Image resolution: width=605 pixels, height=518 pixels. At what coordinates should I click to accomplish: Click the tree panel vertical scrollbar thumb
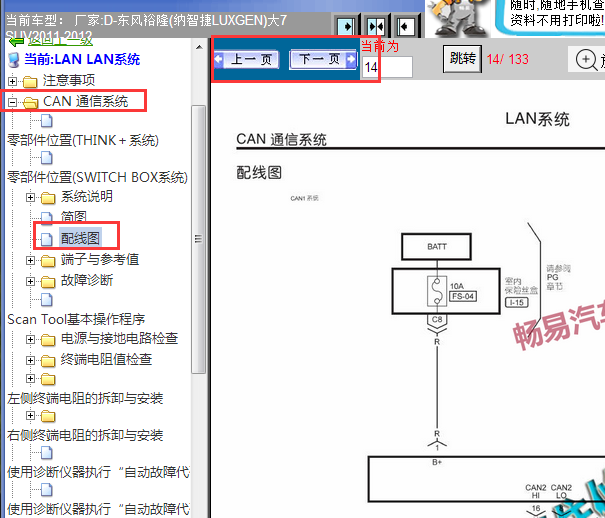(x=198, y=239)
